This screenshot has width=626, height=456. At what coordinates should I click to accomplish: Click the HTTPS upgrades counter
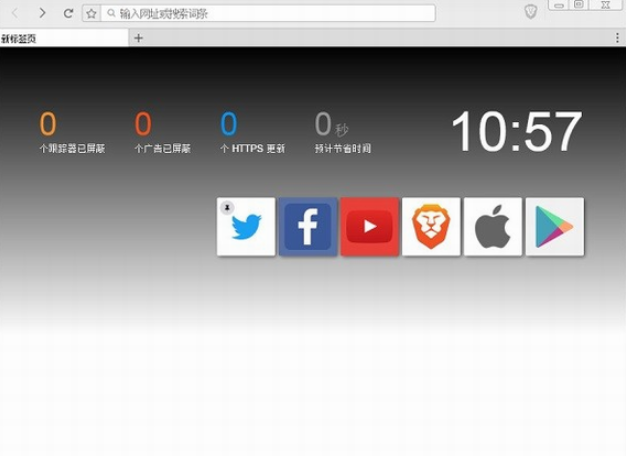pyautogui.click(x=229, y=125)
